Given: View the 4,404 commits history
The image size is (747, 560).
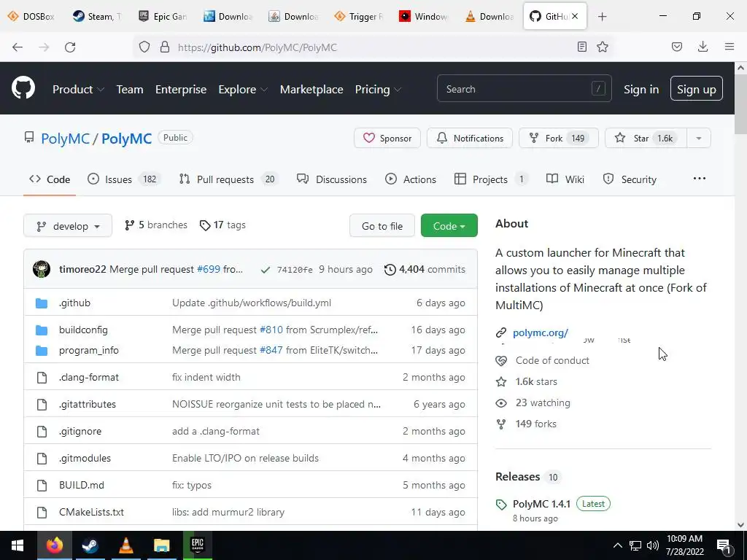Looking at the screenshot, I should point(425,269).
